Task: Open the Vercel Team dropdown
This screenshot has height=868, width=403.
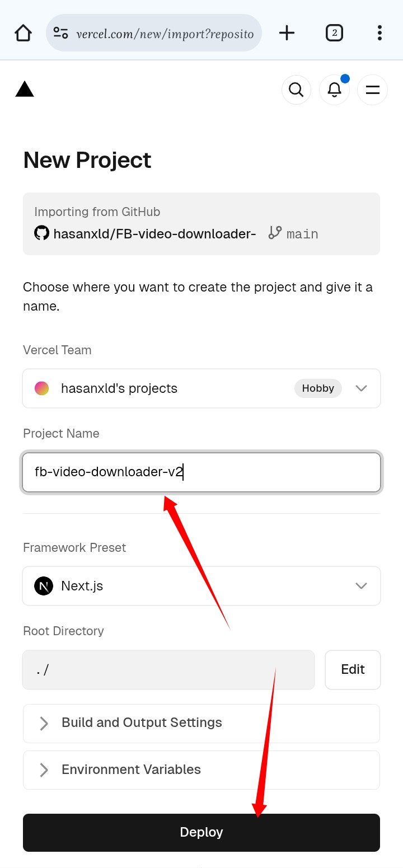Action: point(201,388)
